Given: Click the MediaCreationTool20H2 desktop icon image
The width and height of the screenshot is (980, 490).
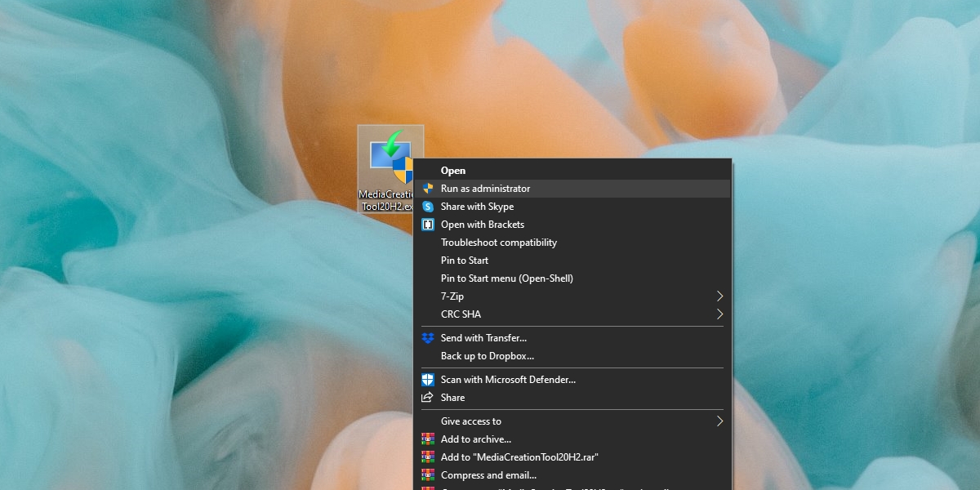Looking at the screenshot, I should [x=388, y=155].
